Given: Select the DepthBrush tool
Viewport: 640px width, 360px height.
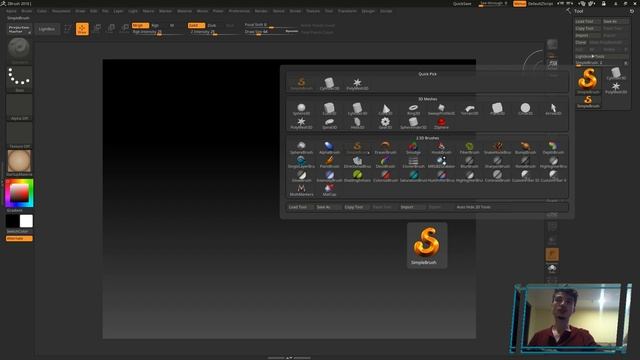Looking at the screenshot, I should [553, 148].
